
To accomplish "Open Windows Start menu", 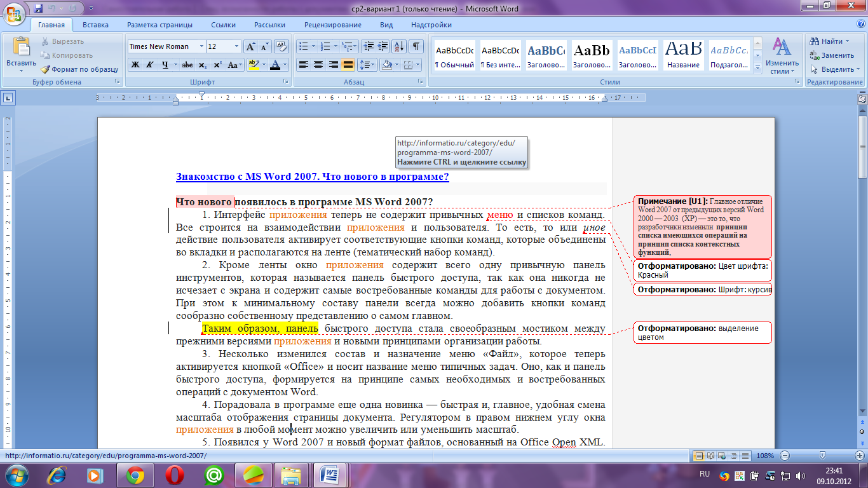I will [x=17, y=475].
